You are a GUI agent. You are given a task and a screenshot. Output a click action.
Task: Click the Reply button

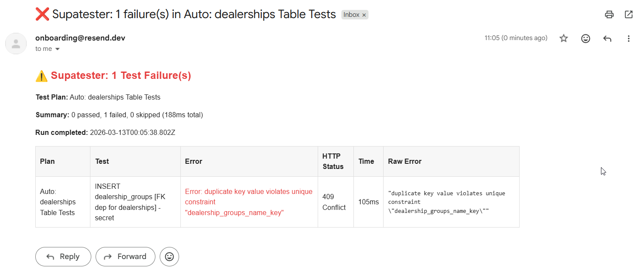(x=63, y=256)
